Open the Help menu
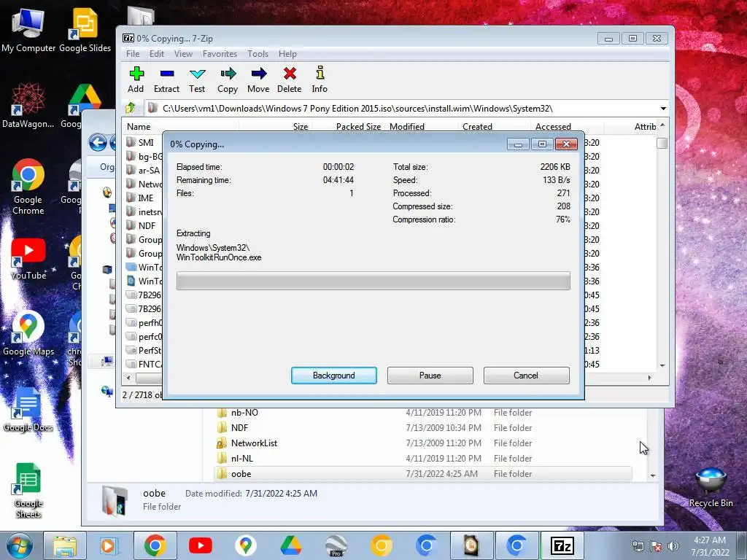The image size is (747, 560). pyautogui.click(x=287, y=54)
